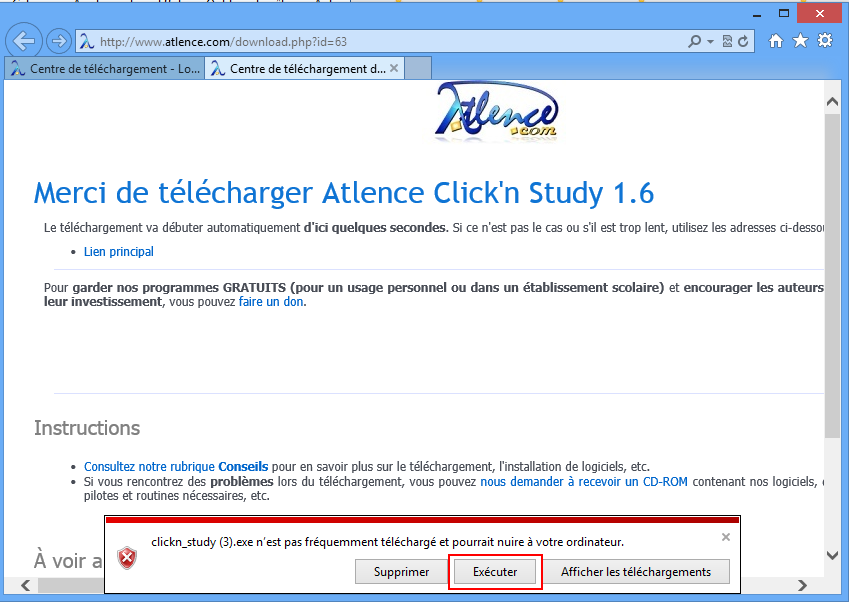The width and height of the screenshot is (849, 602).
Task: Close the active tab with its X
Action: click(x=394, y=68)
